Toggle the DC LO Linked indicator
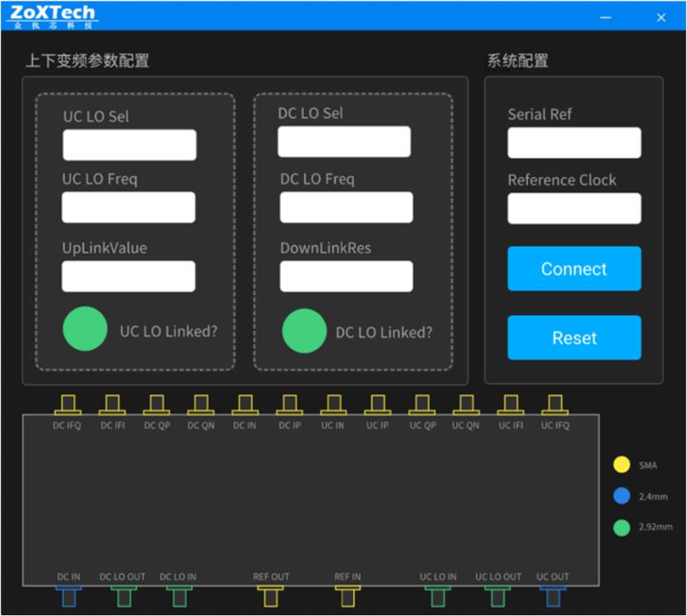687x616 pixels. click(305, 331)
